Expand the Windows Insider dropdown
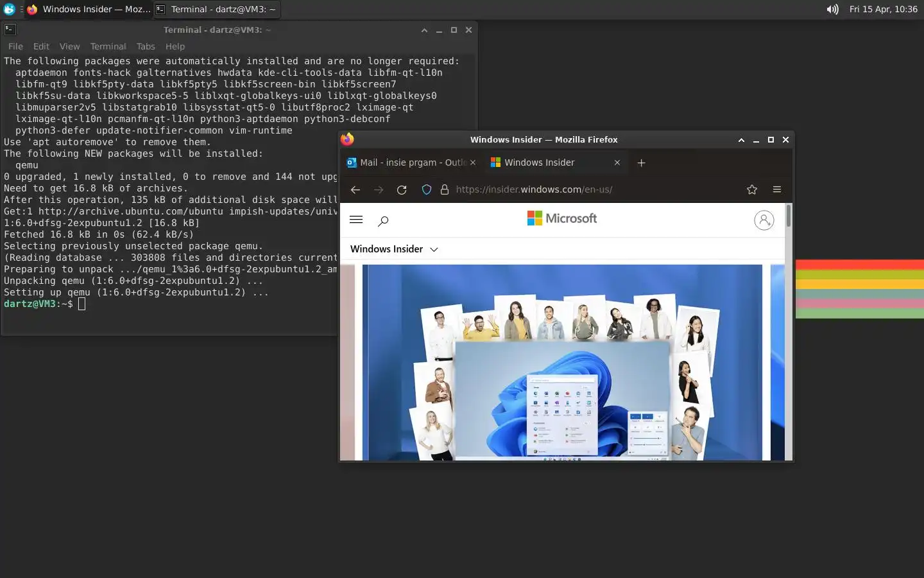Screen dimensions: 924x578 [x=394, y=249]
